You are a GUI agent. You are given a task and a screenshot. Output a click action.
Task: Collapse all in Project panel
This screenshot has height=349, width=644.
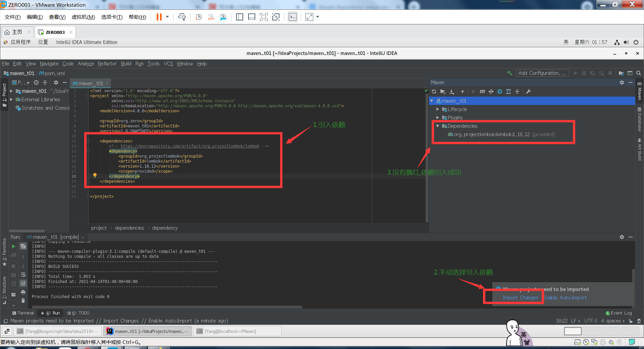coord(45,82)
